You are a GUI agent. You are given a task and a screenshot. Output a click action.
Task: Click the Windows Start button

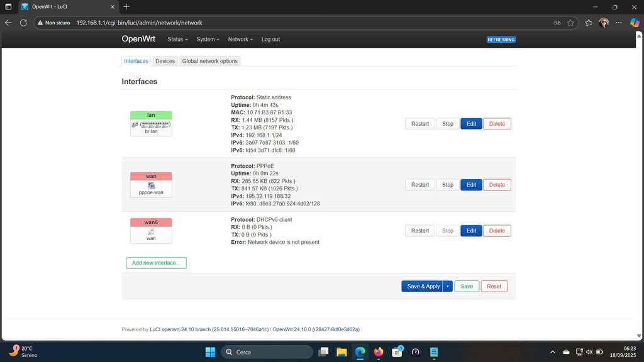coord(209,352)
